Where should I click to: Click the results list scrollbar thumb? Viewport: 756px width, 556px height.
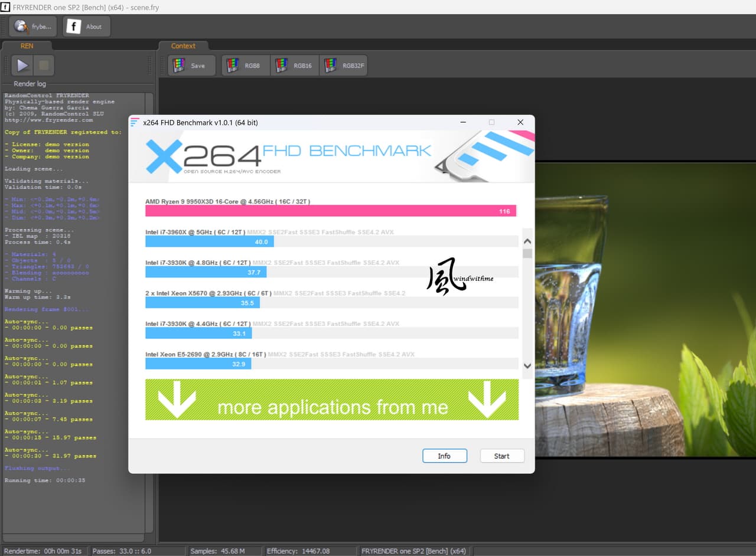[x=527, y=254]
